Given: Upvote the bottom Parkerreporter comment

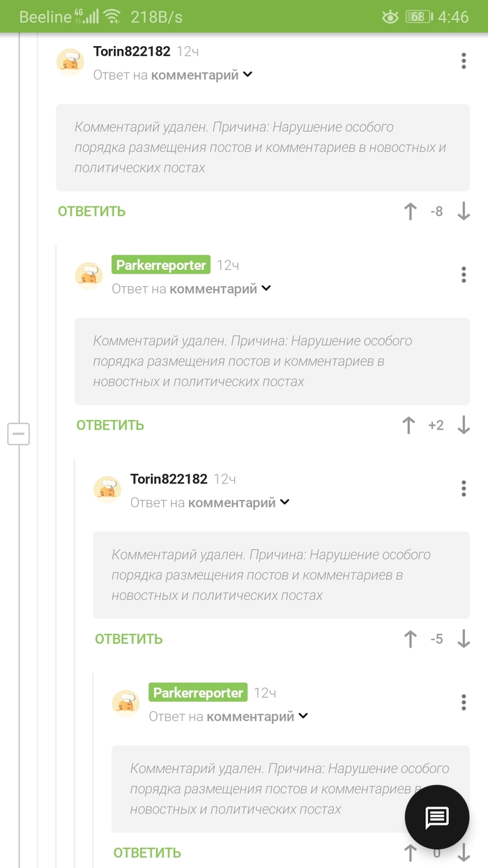Looking at the screenshot, I should pyautogui.click(x=411, y=852).
